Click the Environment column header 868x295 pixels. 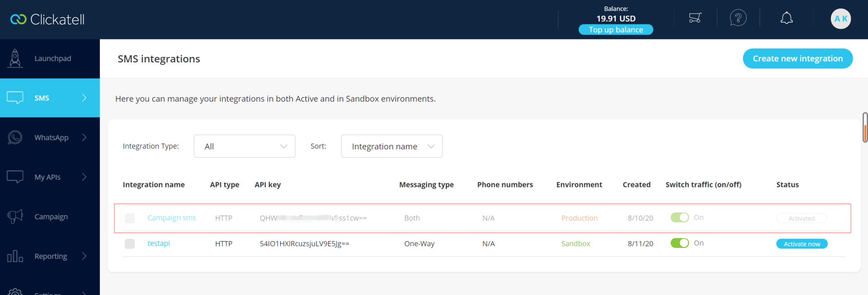coord(579,185)
